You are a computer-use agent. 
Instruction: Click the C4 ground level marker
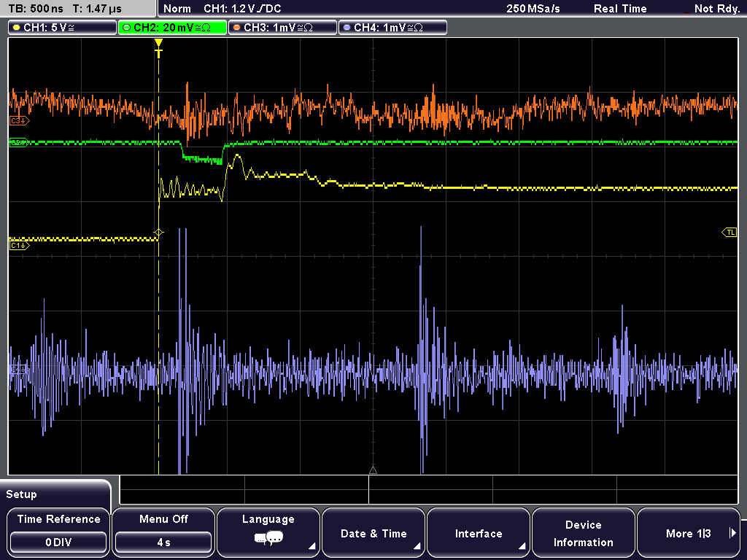(18, 370)
